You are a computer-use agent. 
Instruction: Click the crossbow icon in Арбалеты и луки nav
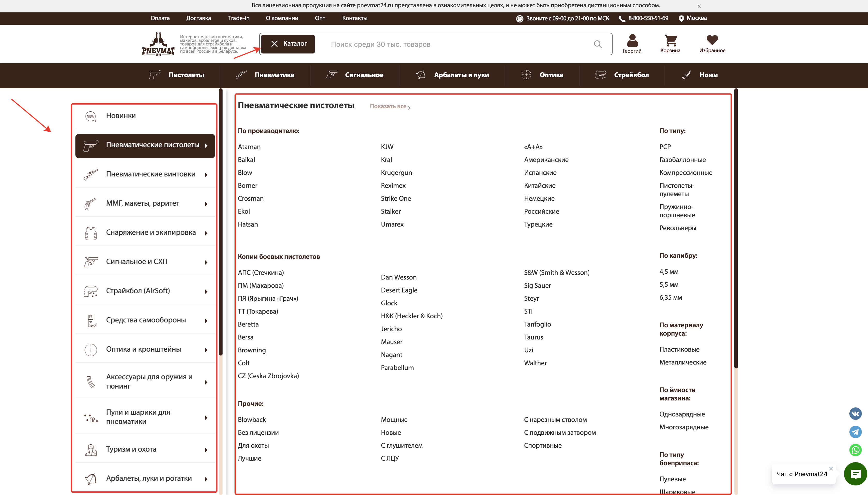tap(421, 75)
